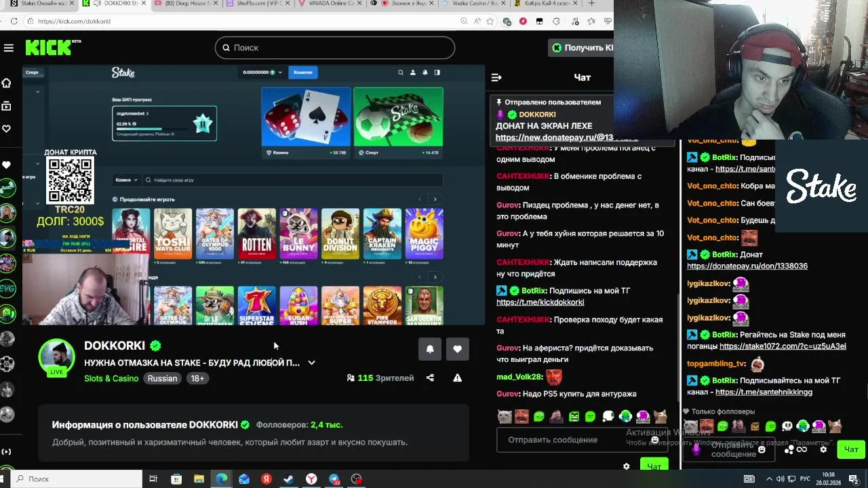Click the next arrow of Продолжайте играть carousel

pos(435,199)
